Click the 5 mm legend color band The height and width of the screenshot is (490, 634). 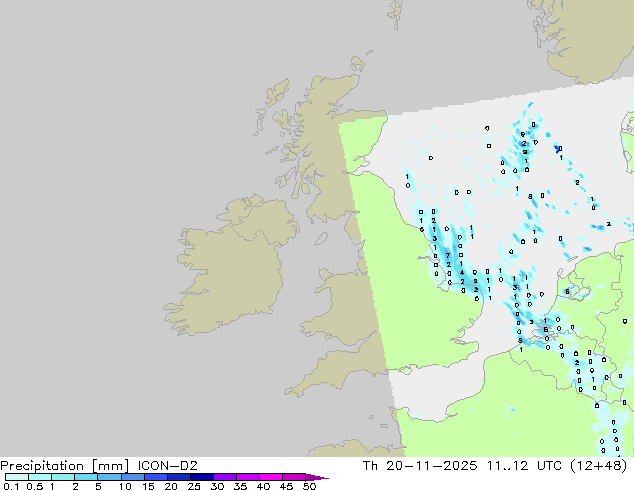109,477
